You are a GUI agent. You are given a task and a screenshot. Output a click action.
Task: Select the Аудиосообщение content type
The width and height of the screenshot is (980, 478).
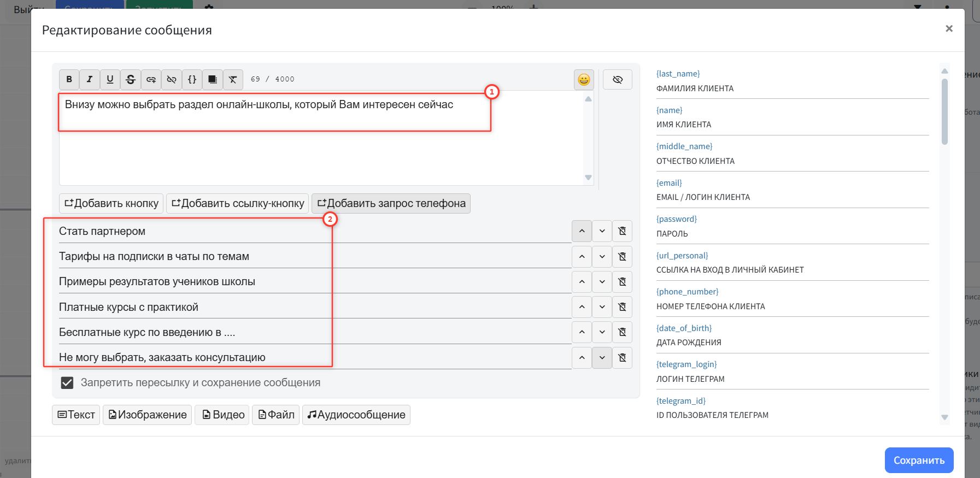click(x=356, y=415)
